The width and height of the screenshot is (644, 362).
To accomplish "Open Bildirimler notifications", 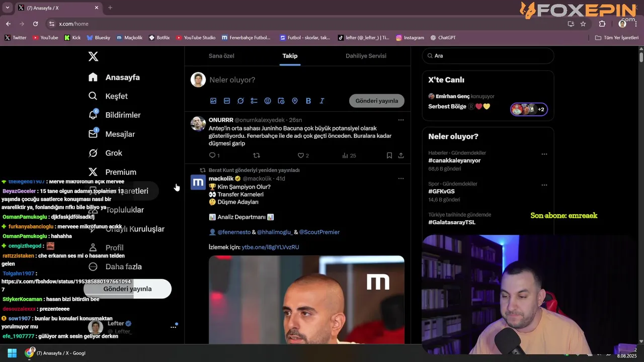I will [x=115, y=115].
